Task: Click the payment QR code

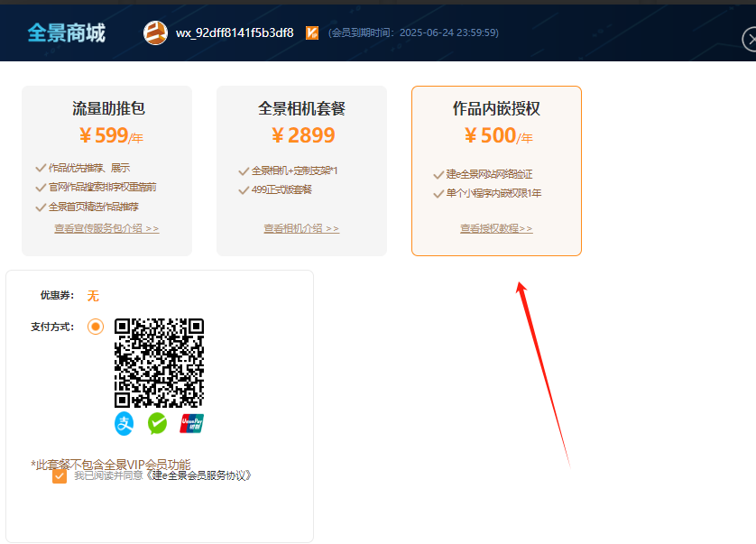Action: click(x=159, y=363)
